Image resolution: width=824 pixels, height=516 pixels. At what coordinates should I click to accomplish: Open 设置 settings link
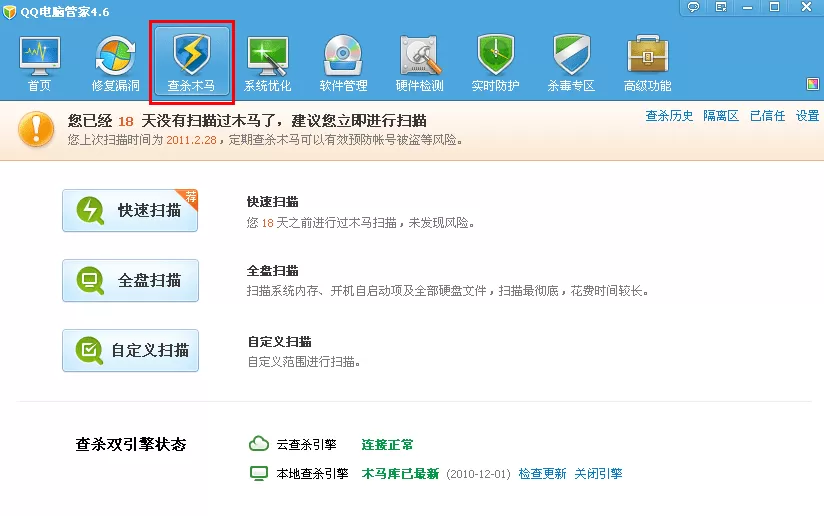point(807,116)
